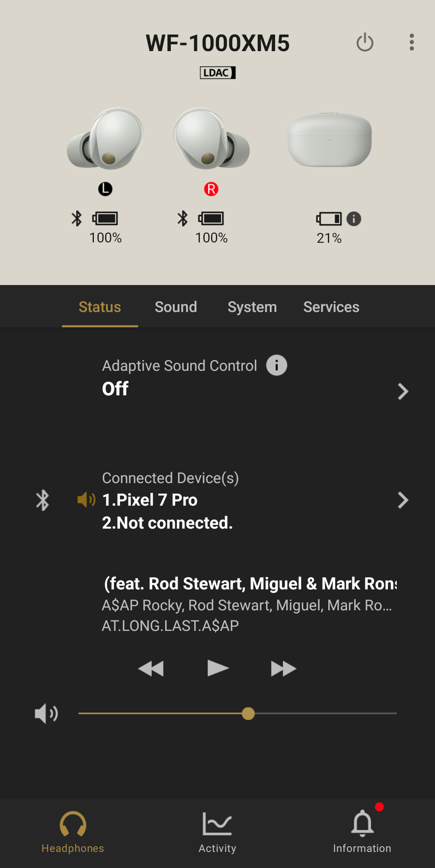This screenshot has width=435, height=868.
Task: Open the Services tab
Action: pyautogui.click(x=331, y=307)
